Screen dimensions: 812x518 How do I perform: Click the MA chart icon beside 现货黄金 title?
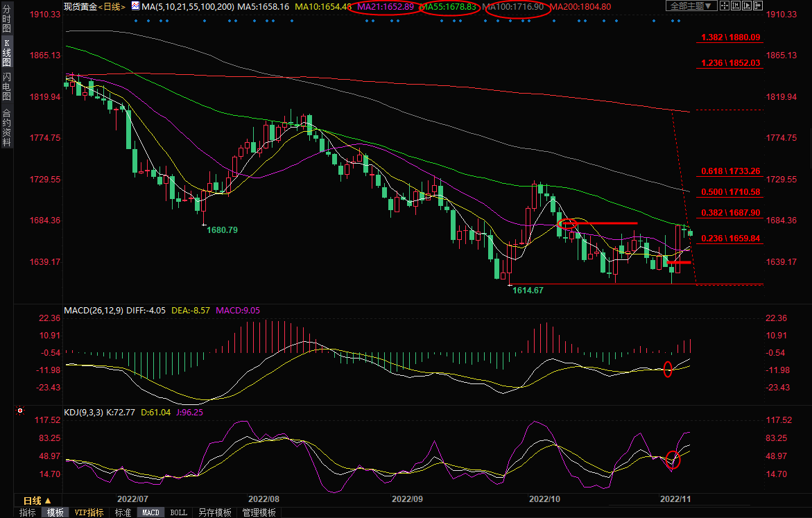pos(135,6)
